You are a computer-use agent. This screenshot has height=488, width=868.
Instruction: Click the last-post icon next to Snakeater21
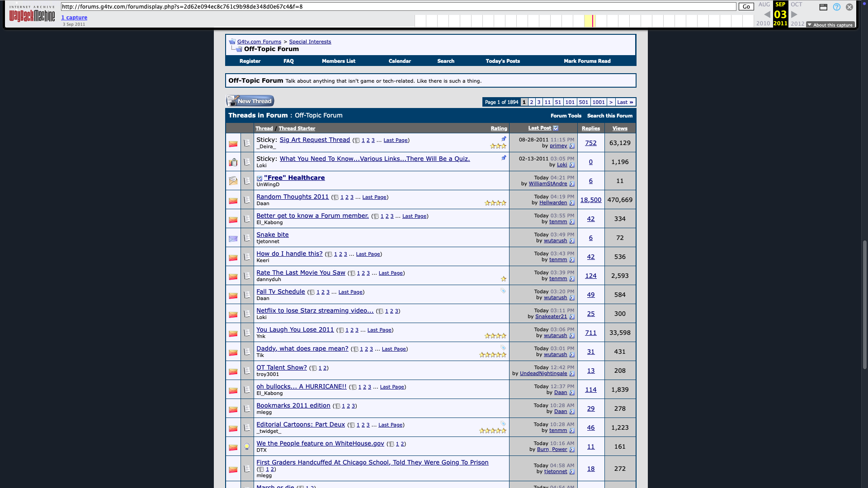(572, 317)
